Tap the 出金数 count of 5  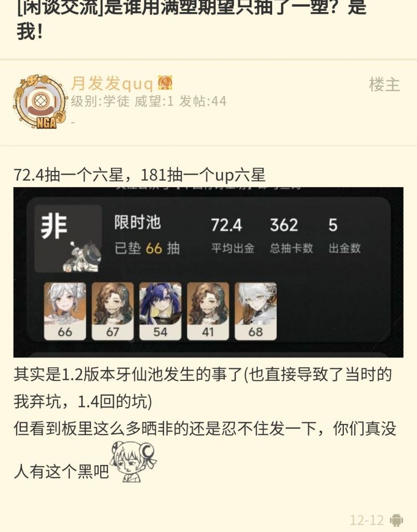(344, 235)
